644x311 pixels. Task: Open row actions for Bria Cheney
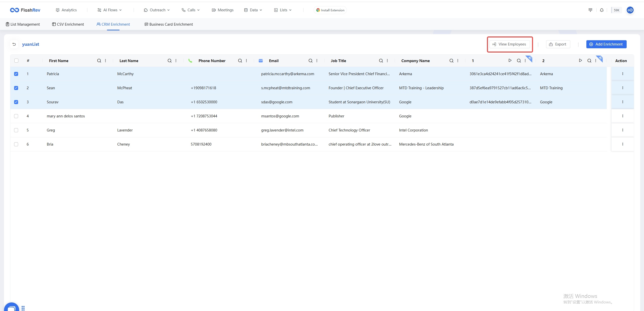tap(623, 144)
